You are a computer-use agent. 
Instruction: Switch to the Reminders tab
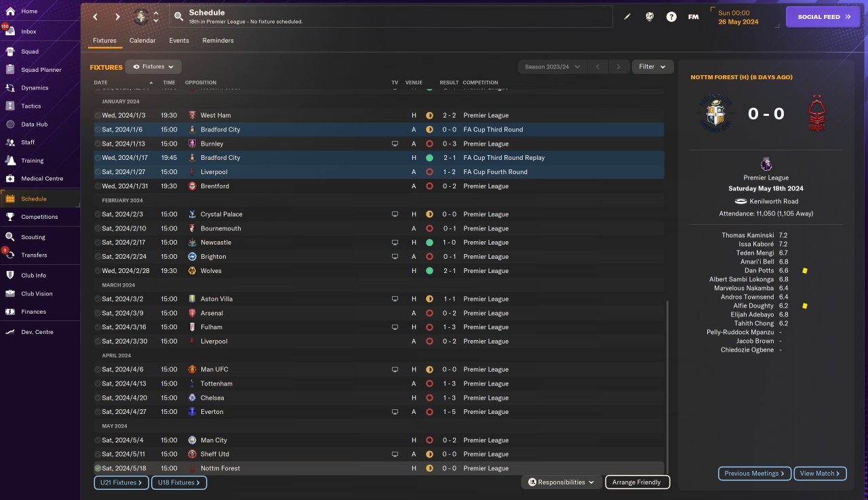pyautogui.click(x=218, y=41)
